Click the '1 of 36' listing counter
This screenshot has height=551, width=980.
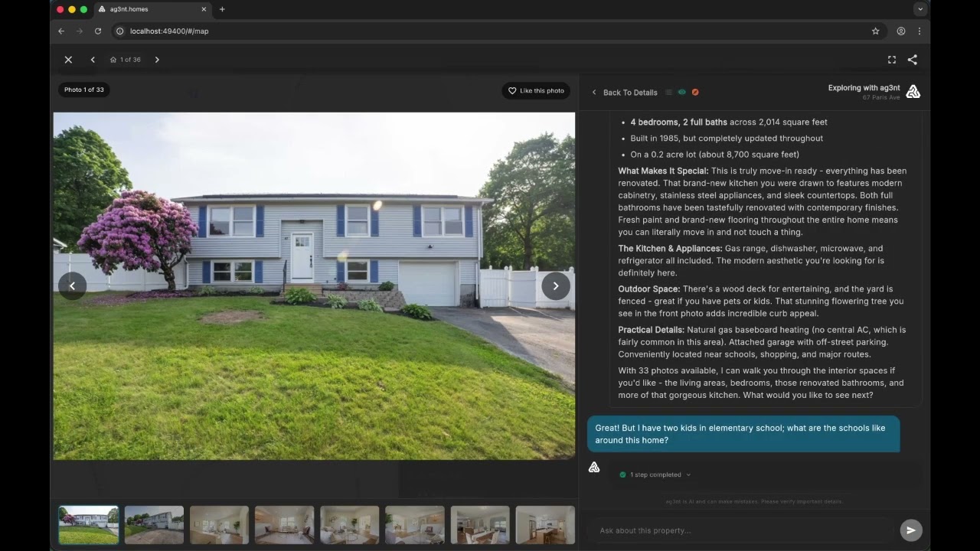pos(126,60)
